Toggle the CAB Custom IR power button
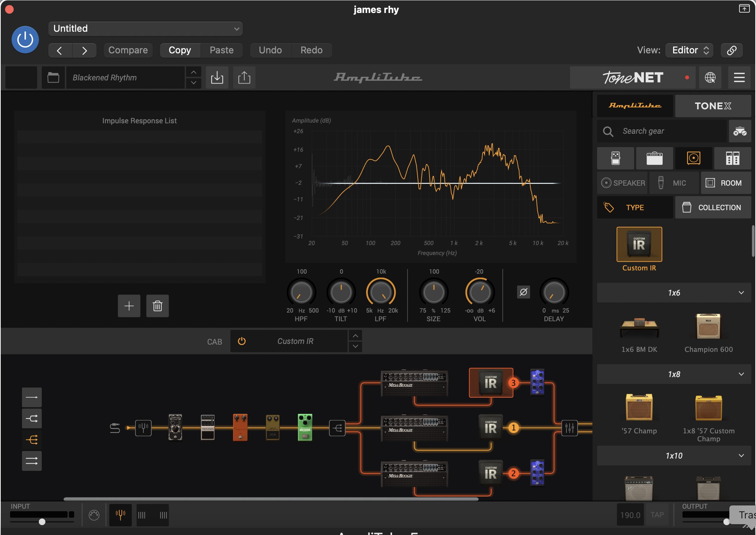756x535 pixels. point(242,341)
